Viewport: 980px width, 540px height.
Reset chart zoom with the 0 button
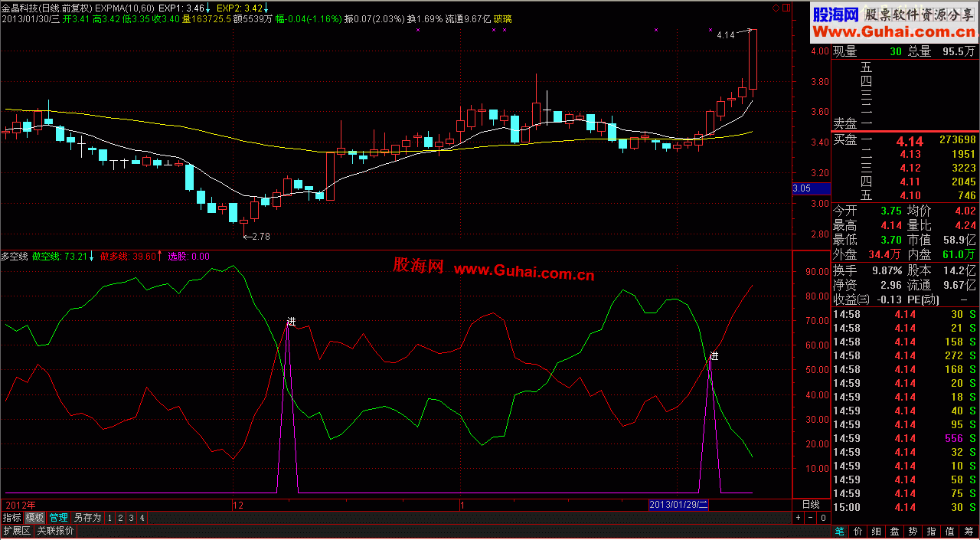tap(822, 518)
